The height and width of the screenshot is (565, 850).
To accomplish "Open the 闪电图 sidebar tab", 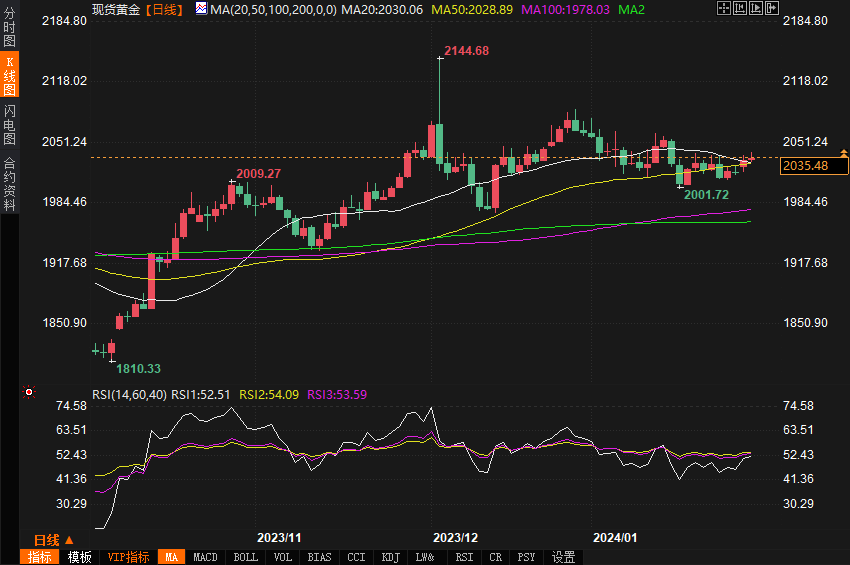I will 9,125.
